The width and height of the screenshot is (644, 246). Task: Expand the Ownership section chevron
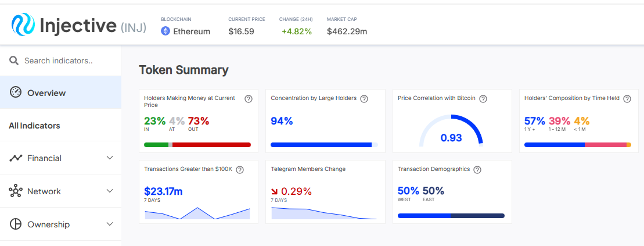(110, 224)
